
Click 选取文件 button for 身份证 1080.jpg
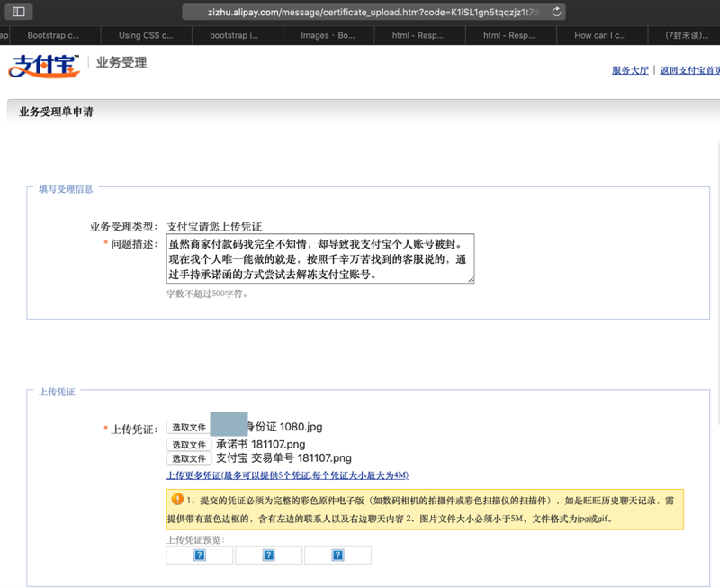pyautogui.click(x=189, y=428)
